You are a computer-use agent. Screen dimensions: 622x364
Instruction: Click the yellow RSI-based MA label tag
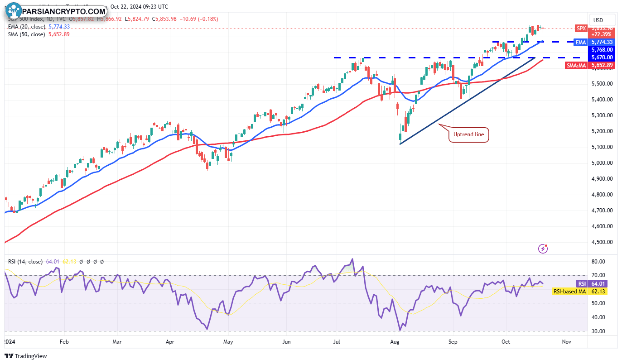570,292
